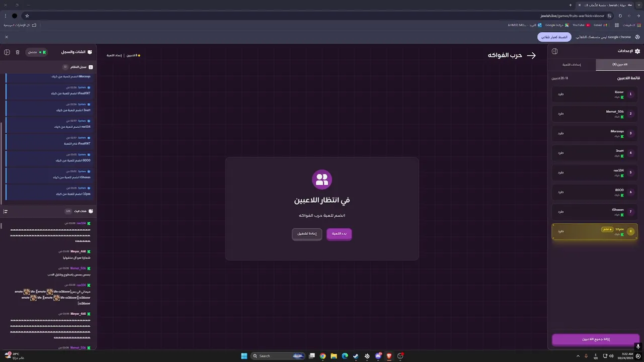Screen dimensions: 644x362
Task: Open the Windows Start menu
Action: (244, 356)
